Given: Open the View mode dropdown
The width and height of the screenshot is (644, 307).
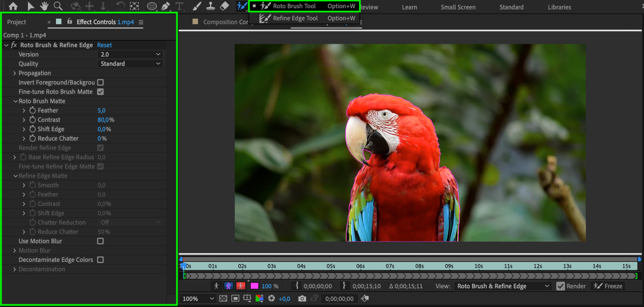Looking at the screenshot, I should tap(502, 286).
